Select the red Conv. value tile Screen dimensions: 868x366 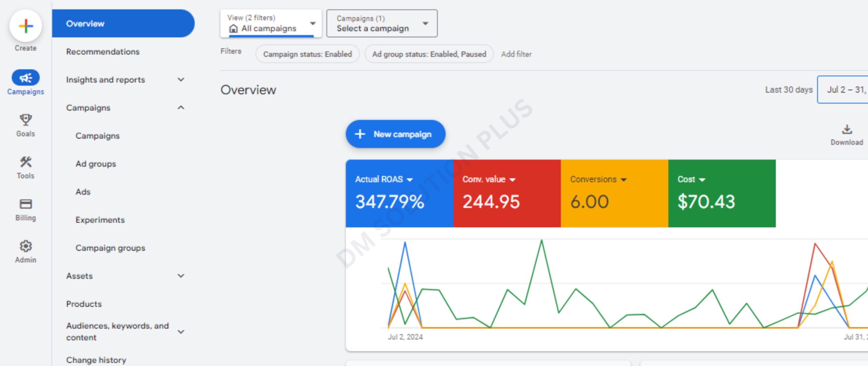[x=507, y=194]
